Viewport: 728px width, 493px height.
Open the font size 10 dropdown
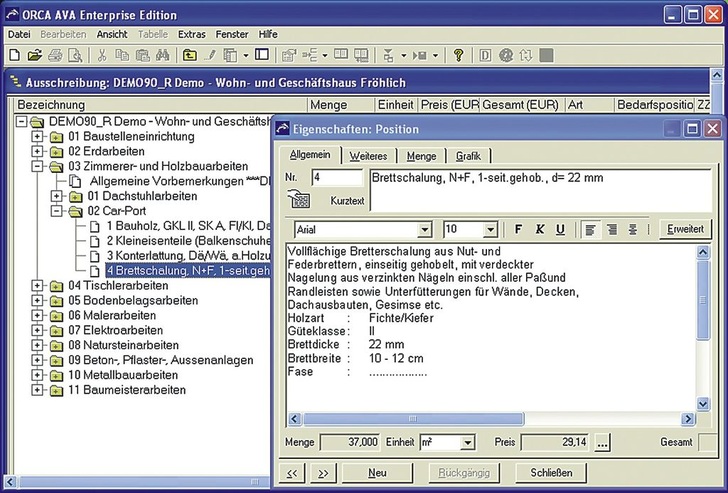click(x=490, y=229)
